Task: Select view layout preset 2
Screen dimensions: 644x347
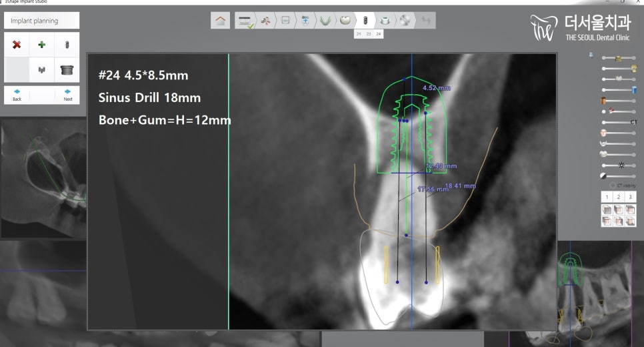Action: coord(618,197)
